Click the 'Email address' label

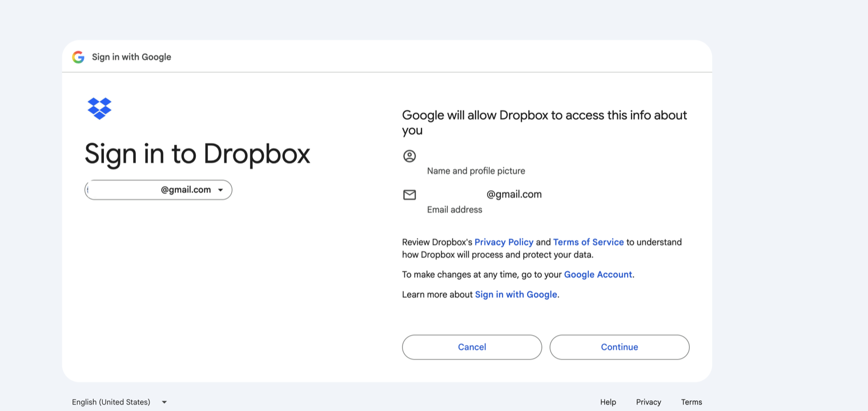coord(455,209)
